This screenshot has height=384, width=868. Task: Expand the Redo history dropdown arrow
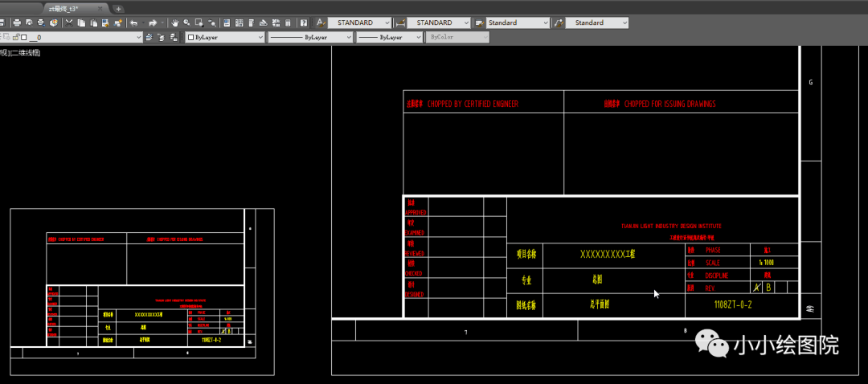tap(162, 22)
